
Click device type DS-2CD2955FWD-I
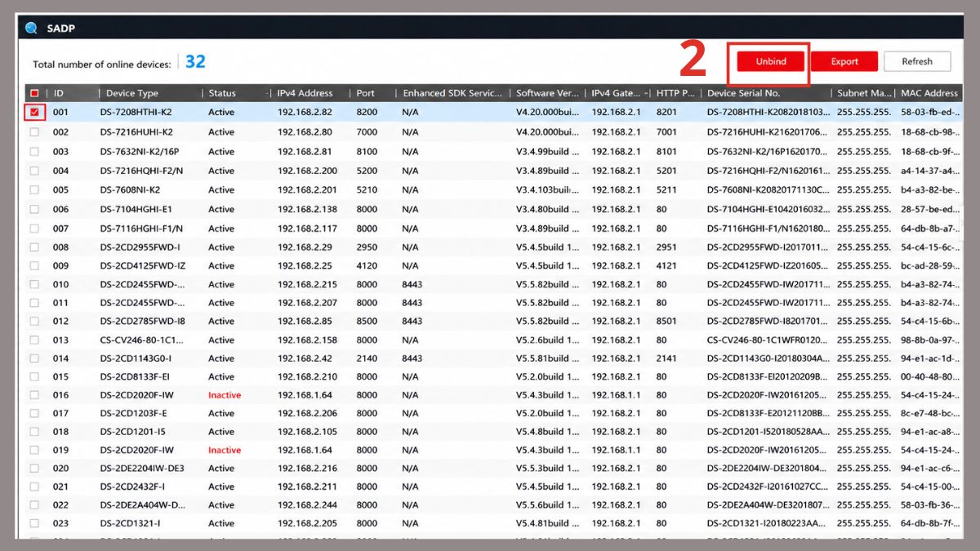[x=140, y=247]
